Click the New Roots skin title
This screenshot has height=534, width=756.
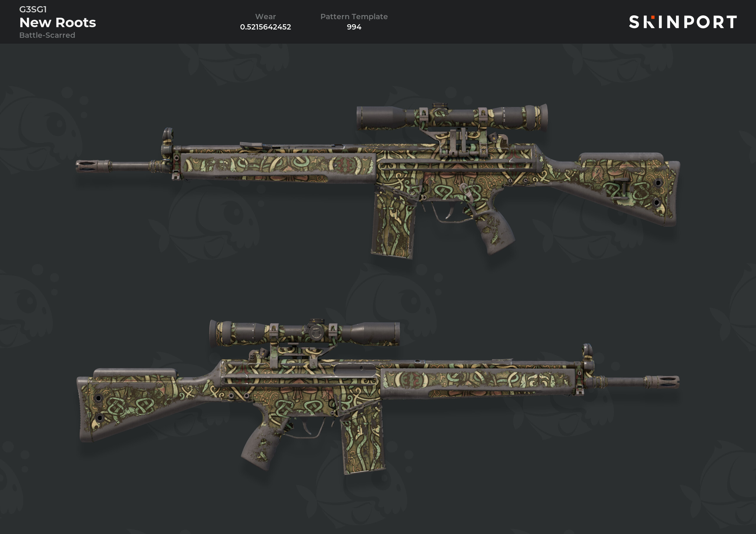(x=58, y=22)
